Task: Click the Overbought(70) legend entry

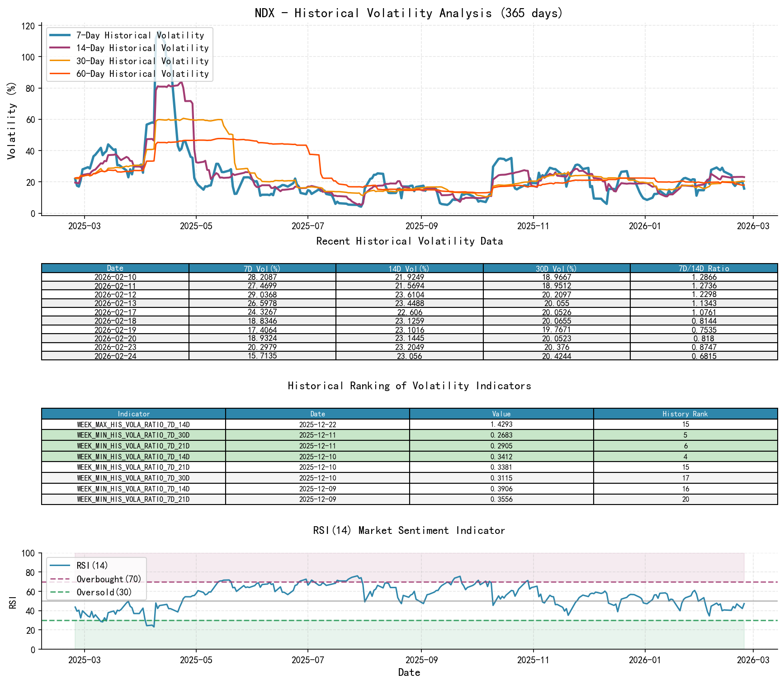Action: click(108, 578)
